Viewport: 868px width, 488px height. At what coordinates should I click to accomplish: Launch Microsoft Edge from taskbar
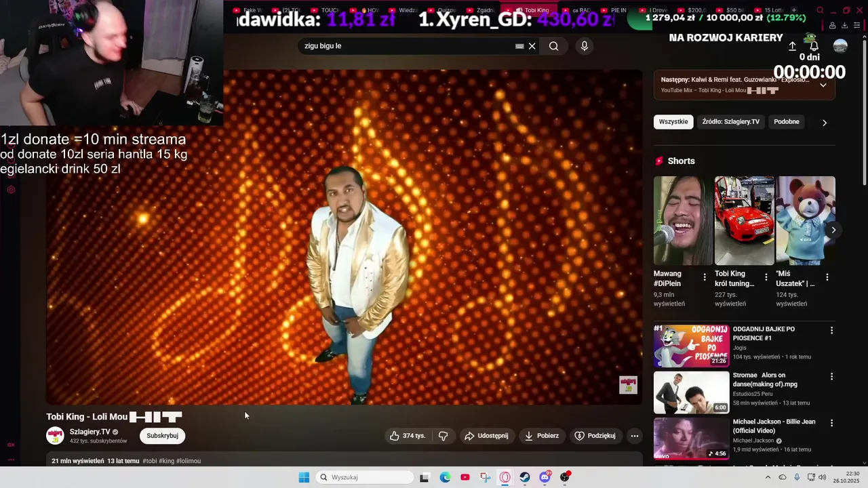click(x=445, y=477)
